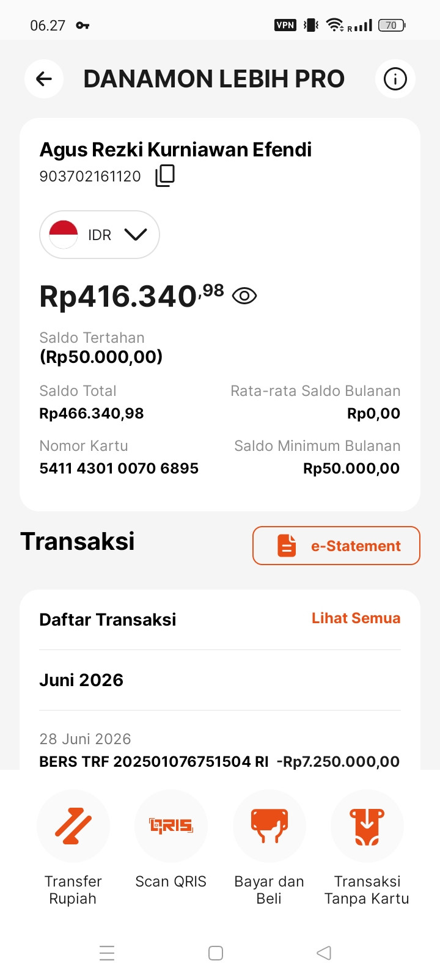Hide balance with the eye icon
Image resolution: width=440 pixels, height=980 pixels.
coord(244,296)
